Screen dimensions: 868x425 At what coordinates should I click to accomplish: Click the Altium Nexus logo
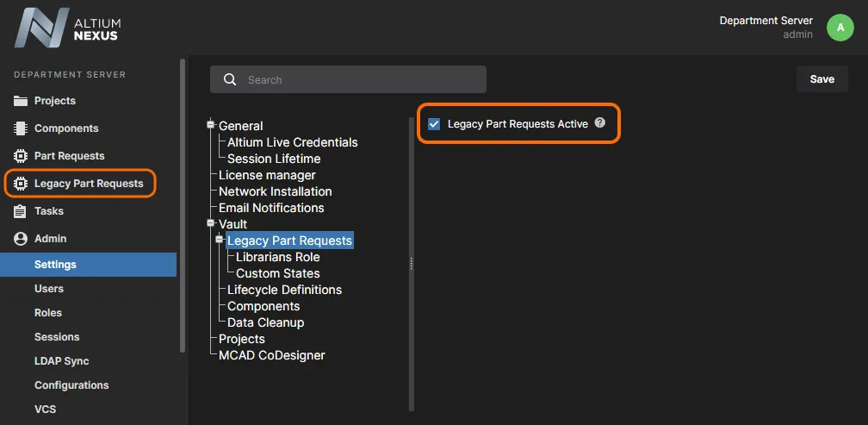(x=67, y=28)
